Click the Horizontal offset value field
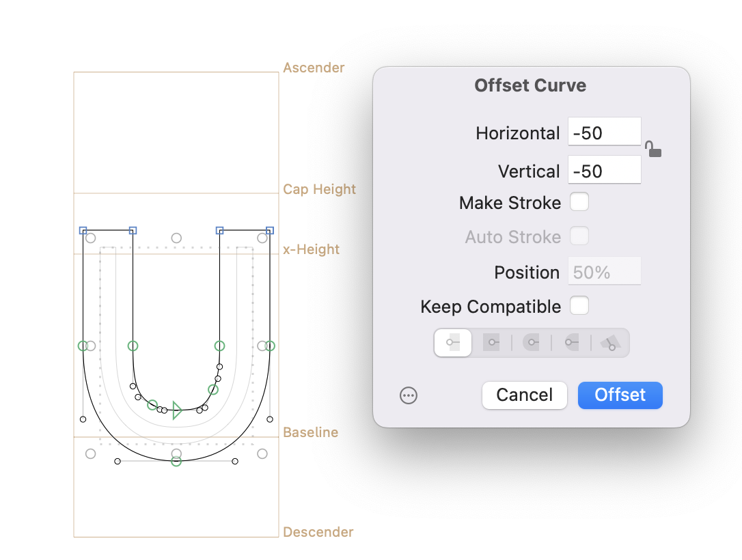This screenshot has height=560, width=742. 604,132
